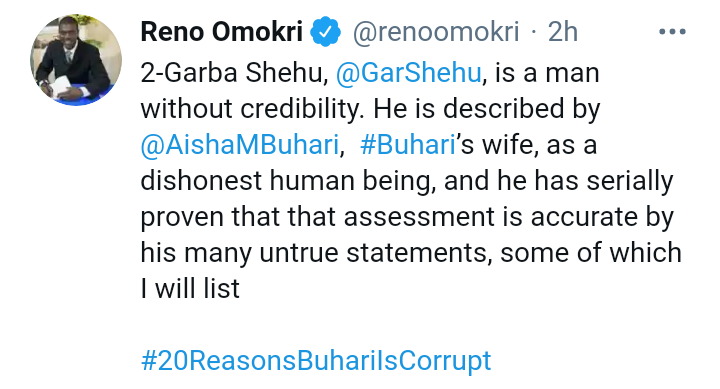Open Reno Omokri's profile picture
720x389 pixels.
tap(76, 60)
